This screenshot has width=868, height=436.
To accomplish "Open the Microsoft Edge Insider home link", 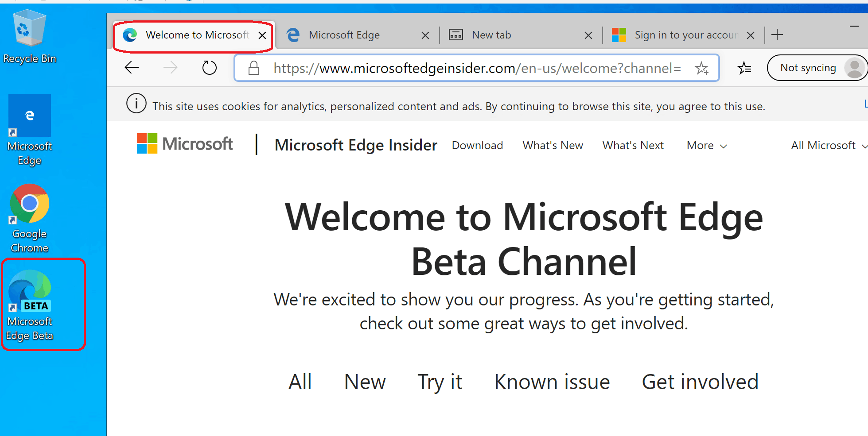I will (356, 145).
